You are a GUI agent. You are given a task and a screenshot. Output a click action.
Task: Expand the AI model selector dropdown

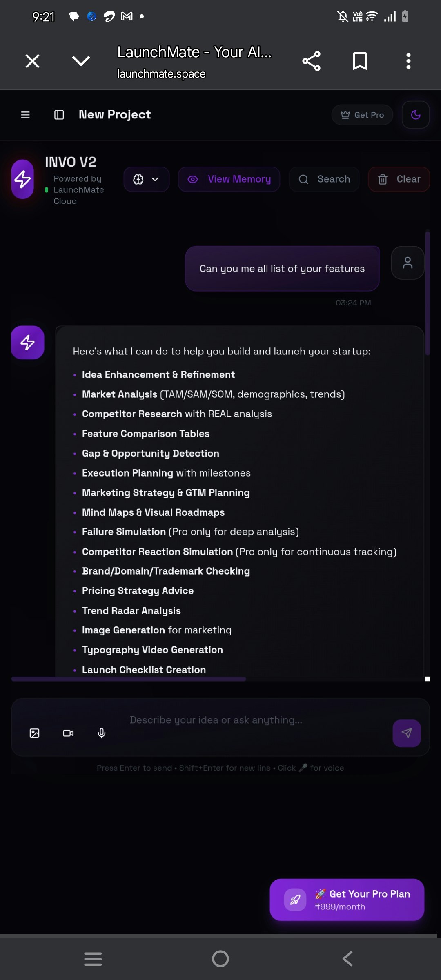[146, 179]
